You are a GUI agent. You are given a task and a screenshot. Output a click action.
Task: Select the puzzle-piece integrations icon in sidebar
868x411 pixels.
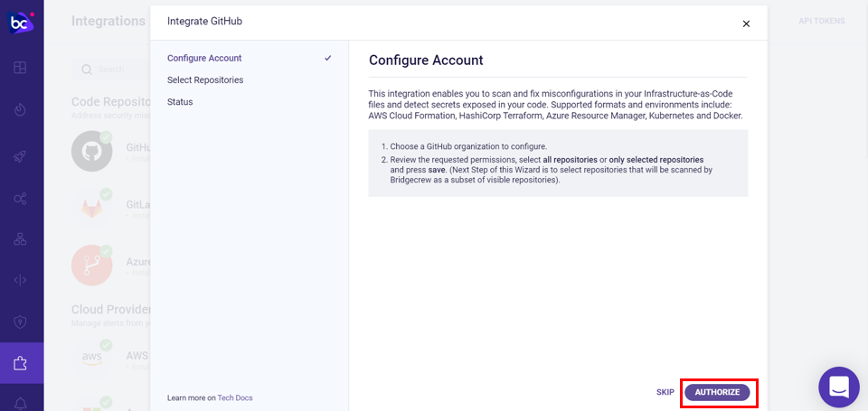[x=20, y=363]
